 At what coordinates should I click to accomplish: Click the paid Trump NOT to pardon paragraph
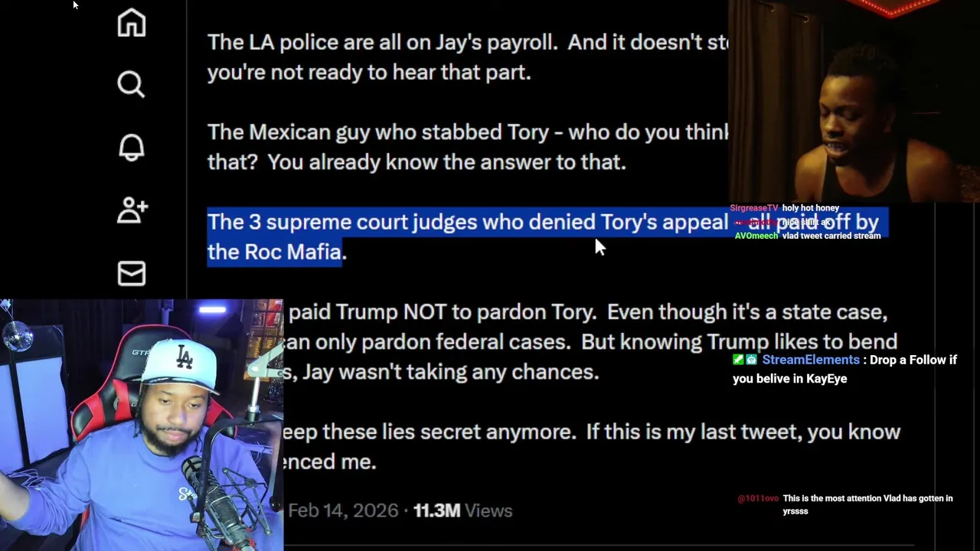click(x=590, y=342)
